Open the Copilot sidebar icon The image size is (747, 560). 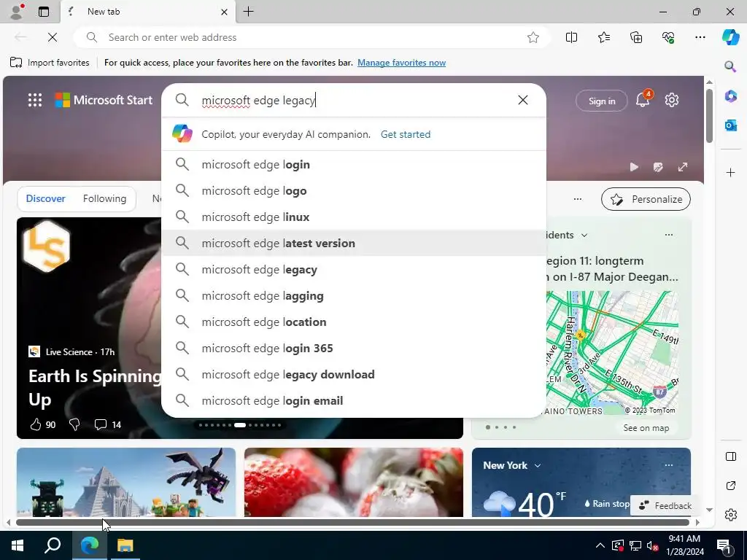pyautogui.click(x=730, y=37)
